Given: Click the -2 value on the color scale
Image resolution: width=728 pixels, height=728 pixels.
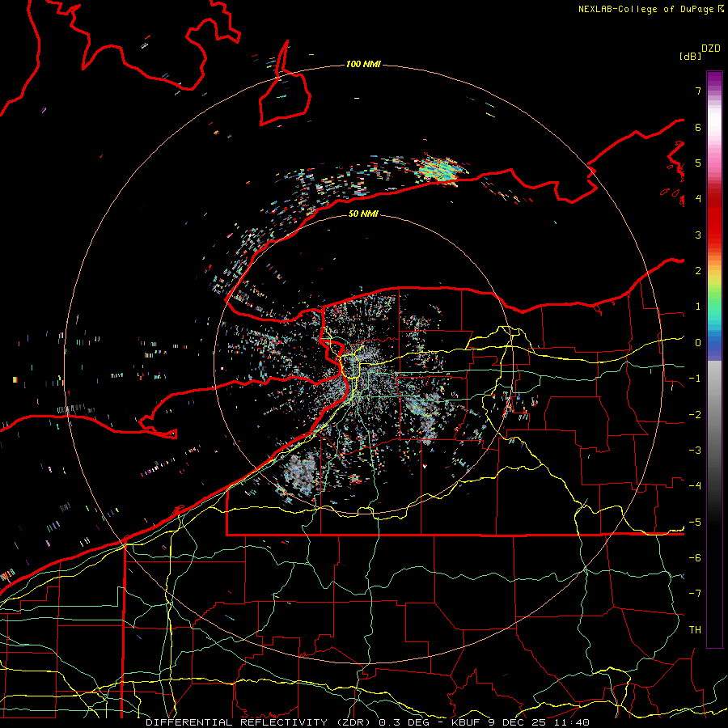Looking at the screenshot, I should coord(695,415).
